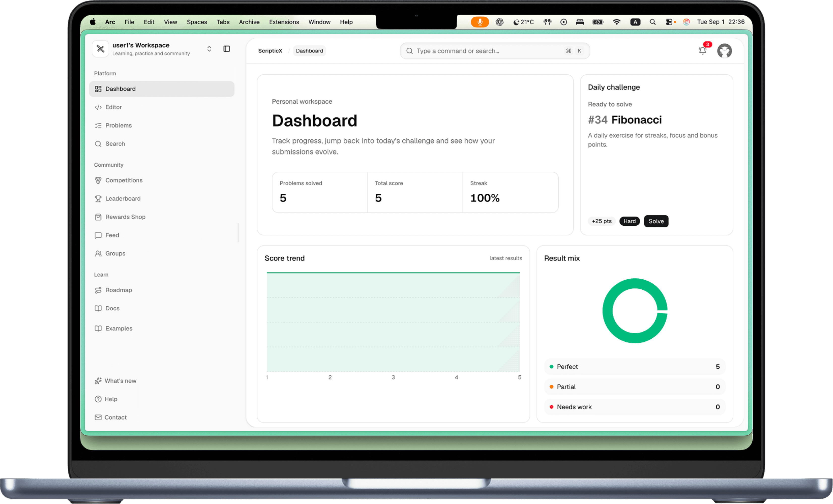Click the ScripticX workspace logo
833x504 pixels.
pyautogui.click(x=100, y=49)
